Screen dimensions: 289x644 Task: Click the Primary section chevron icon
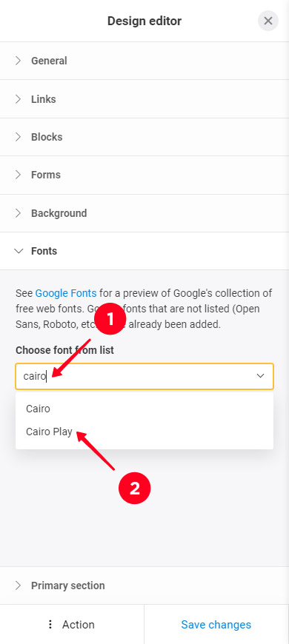click(18, 586)
